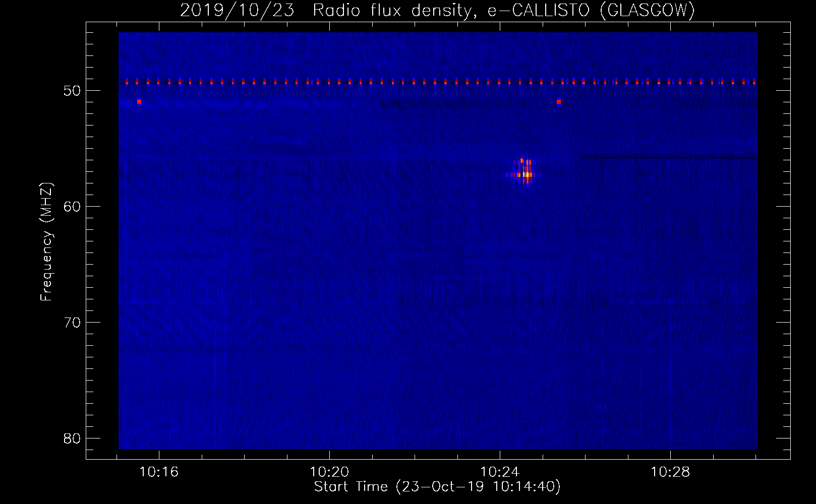The height and width of the screenshot is (504, 816).
Task: Click the red marker at 51 MHz near 10:15:30
Action: (139, 102)
